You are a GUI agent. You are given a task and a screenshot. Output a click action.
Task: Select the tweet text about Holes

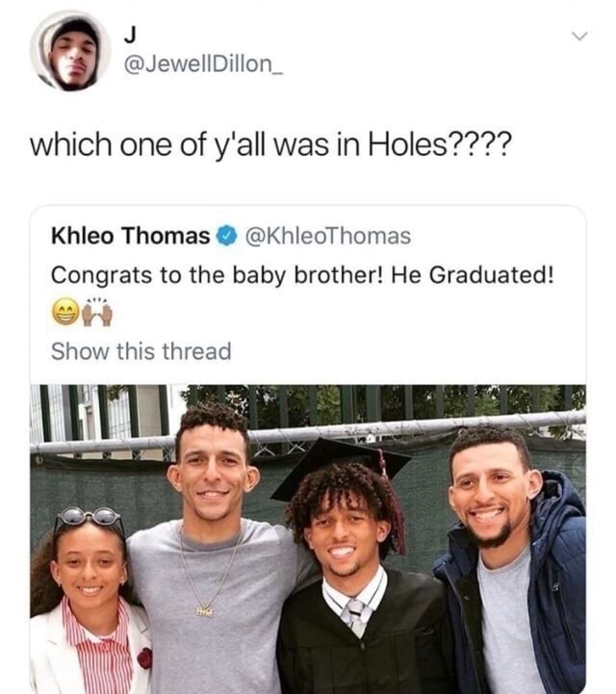270,144
